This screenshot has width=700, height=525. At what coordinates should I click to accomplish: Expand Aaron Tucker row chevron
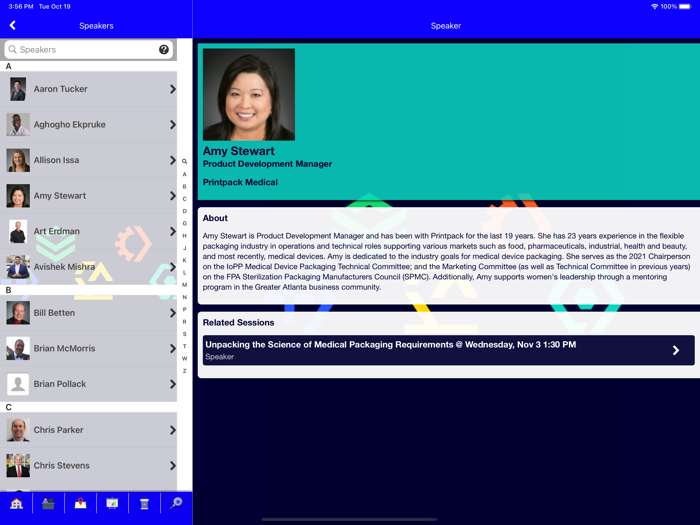coord(172,89)
